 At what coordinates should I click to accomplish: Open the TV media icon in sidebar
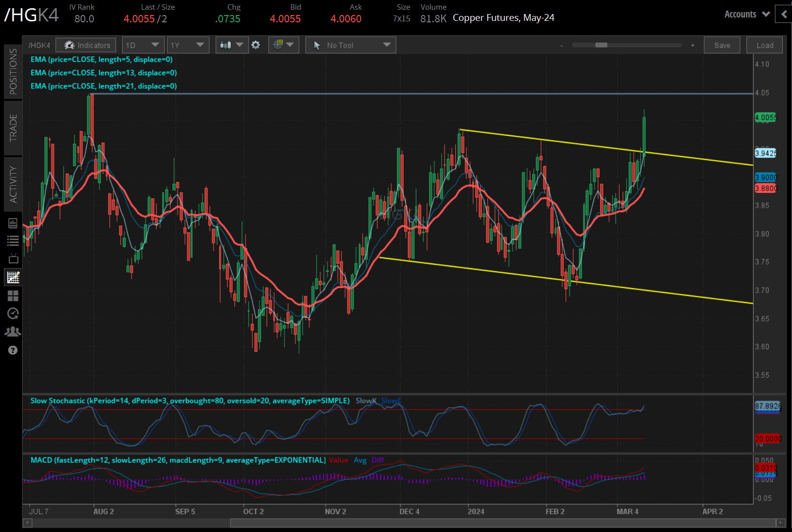click(13, 259)
